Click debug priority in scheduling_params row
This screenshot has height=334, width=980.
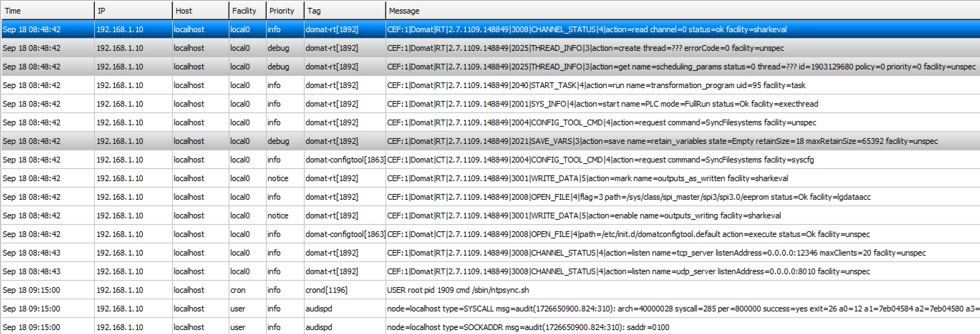[x=278, y=67]
